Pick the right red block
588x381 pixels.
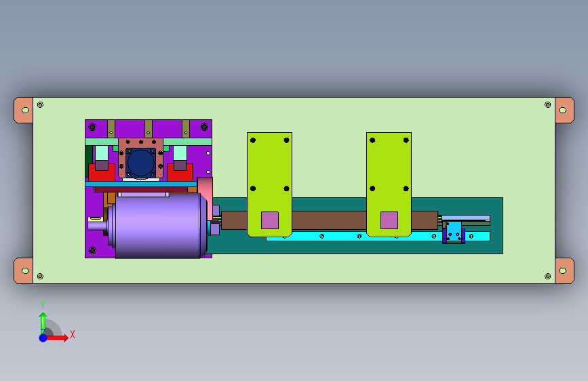180,172
